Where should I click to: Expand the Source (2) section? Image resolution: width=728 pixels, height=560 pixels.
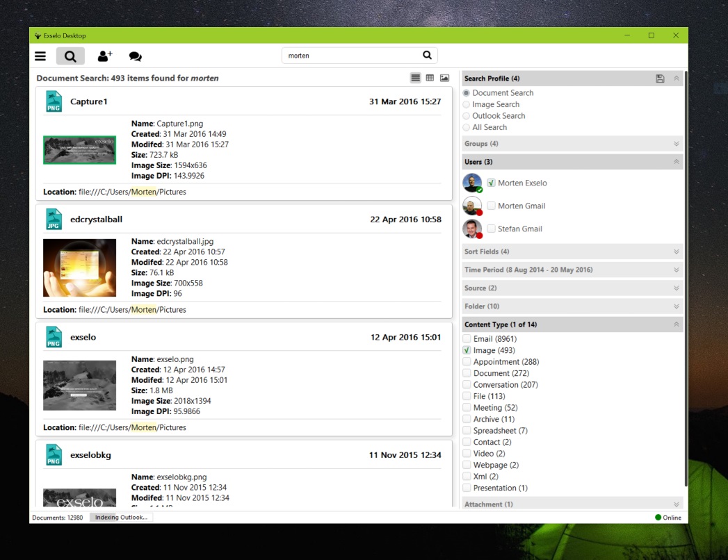[676, 288]
